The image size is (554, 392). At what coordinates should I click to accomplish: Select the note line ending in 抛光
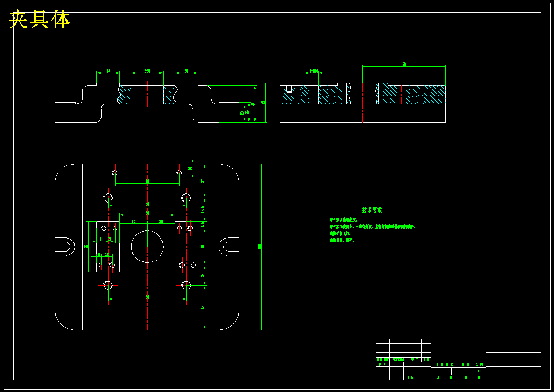click(342, 241)
